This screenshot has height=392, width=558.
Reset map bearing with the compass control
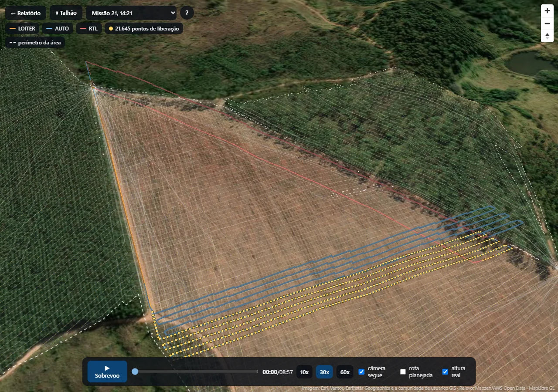pyautogui.click(x=547, y=36)
